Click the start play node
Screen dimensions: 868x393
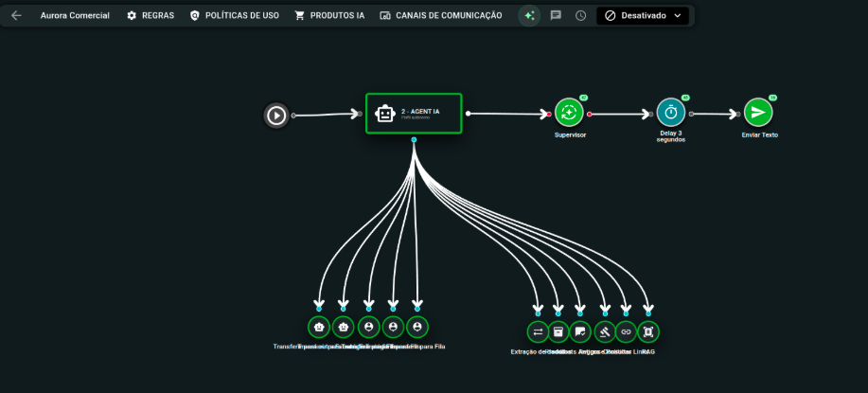[275, 115]
